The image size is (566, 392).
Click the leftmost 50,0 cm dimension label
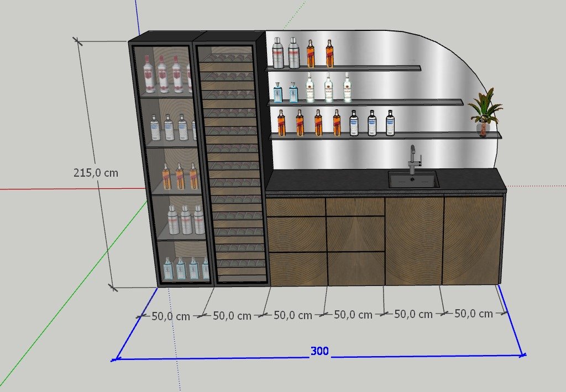pos(171,316)
